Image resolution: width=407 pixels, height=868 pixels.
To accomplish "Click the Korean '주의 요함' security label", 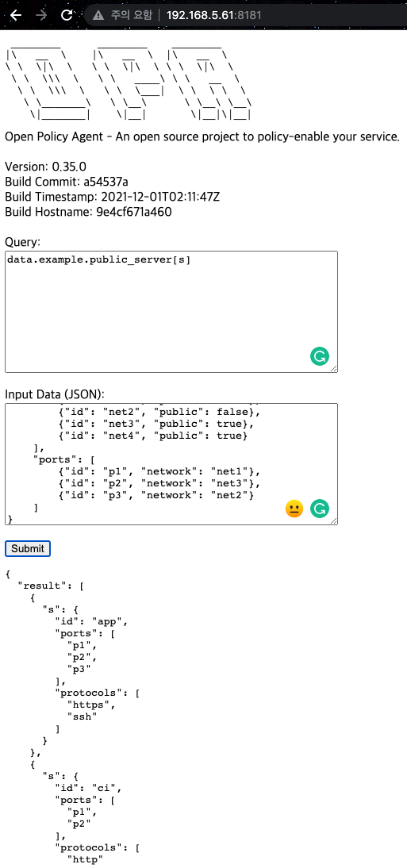I will point(130,16).
